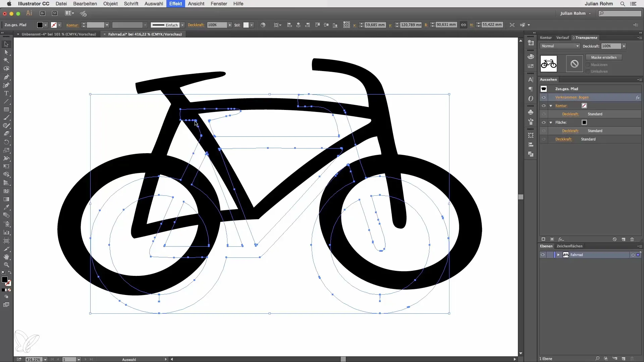
Task: Toggle the Umkehren checkbox
Action: coord(588,71)
